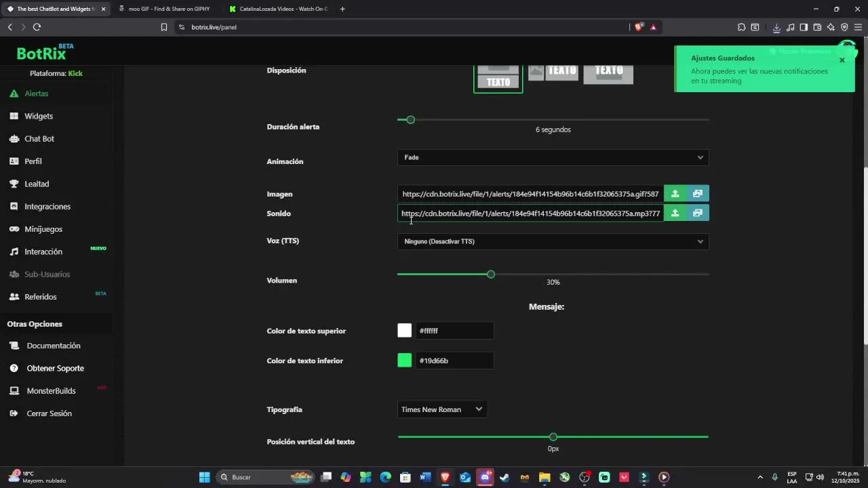Open the browser hamburger menu
The image size is (868, 488).
pyautogui.click(x=858, y=27)
